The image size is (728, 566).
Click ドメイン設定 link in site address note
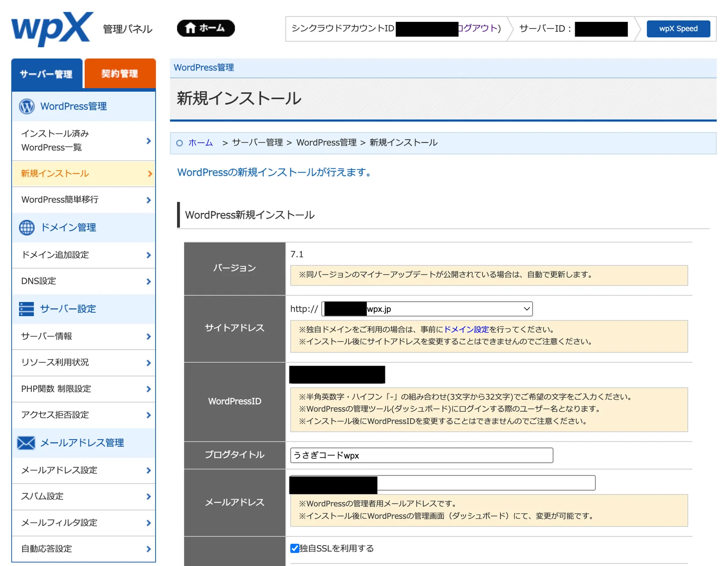466,330
